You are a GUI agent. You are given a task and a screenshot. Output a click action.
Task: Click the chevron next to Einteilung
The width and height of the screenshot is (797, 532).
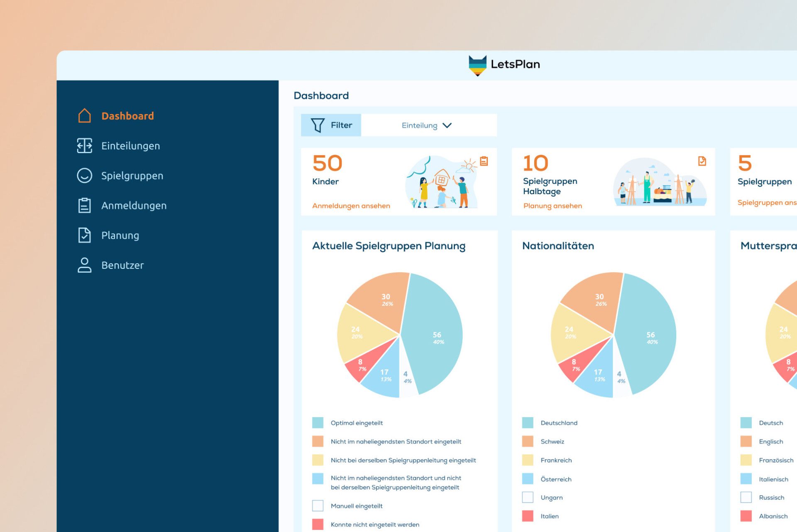click(x=447, y=125)
